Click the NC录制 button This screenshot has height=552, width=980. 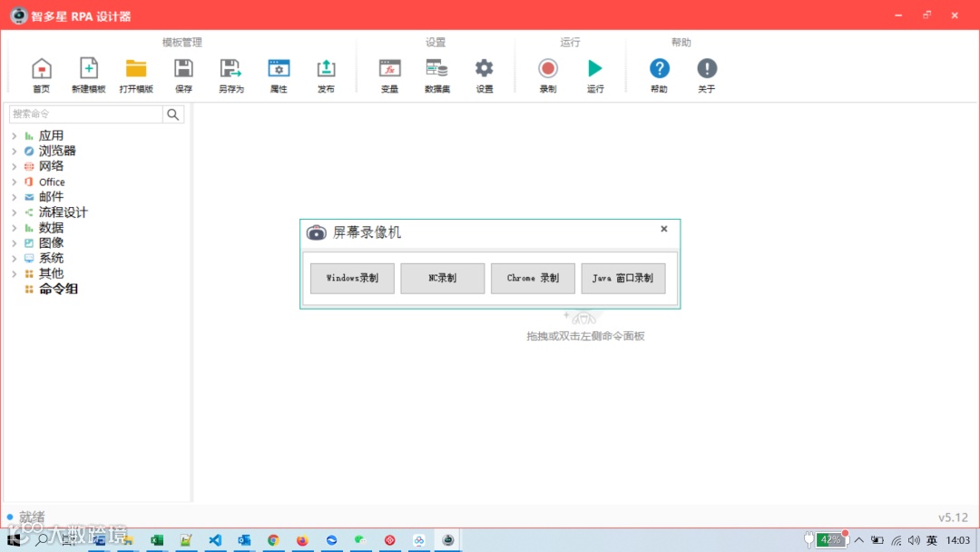click(x=443, y=278)
